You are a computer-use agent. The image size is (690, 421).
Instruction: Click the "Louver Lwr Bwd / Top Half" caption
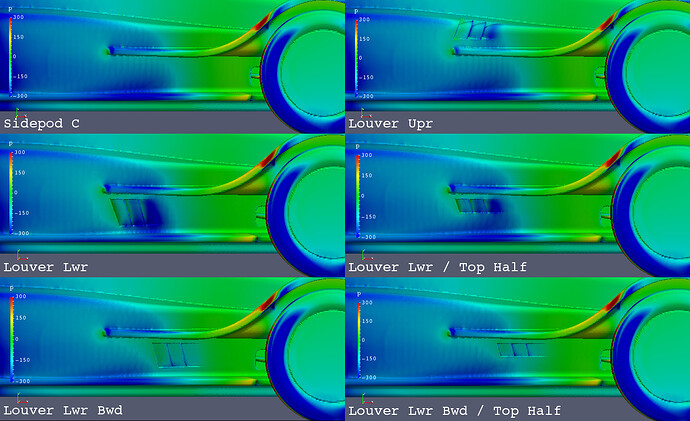coord(455,411)
